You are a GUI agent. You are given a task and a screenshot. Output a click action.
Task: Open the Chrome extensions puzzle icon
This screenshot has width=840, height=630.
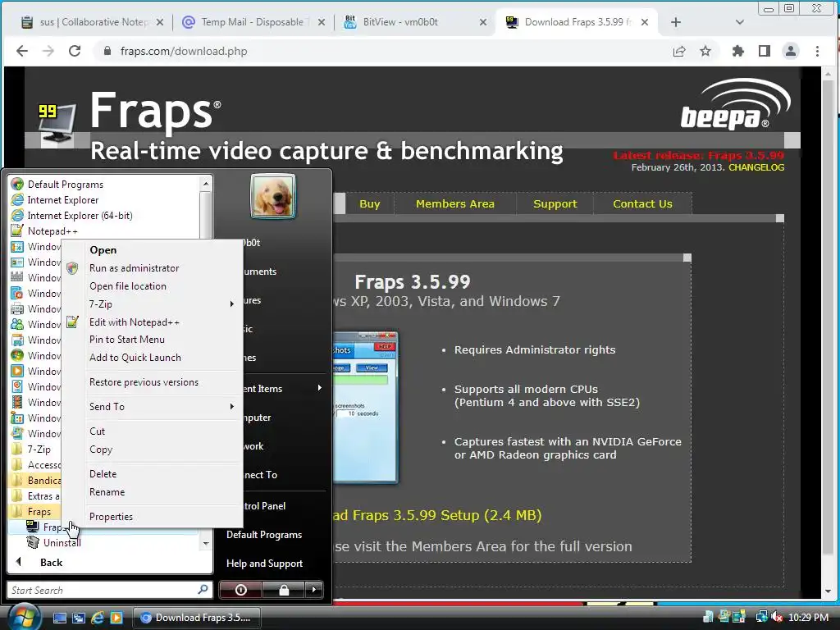point(738,51)
